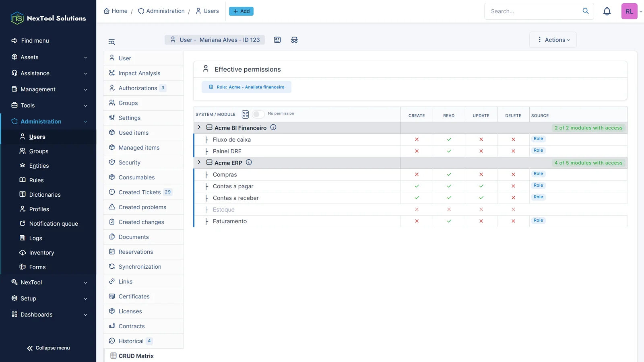644x362 pixels.
Task: Collapse the Acme BI Financeiro row
Action: click(199, 128)
